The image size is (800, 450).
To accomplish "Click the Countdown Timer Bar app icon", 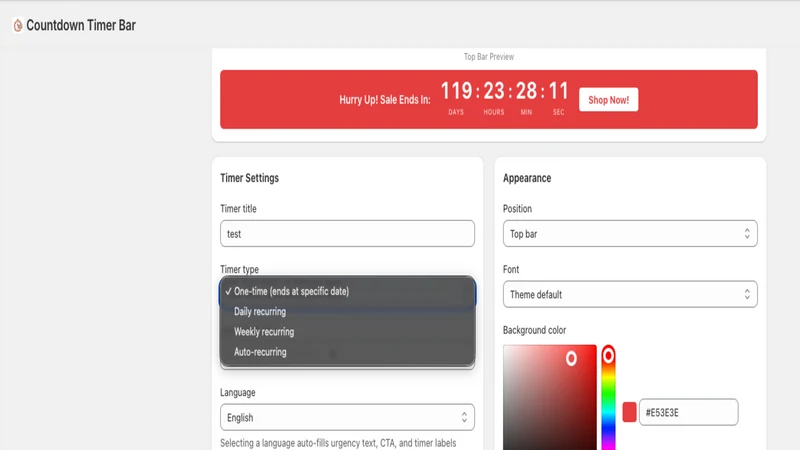I will 18,25.
